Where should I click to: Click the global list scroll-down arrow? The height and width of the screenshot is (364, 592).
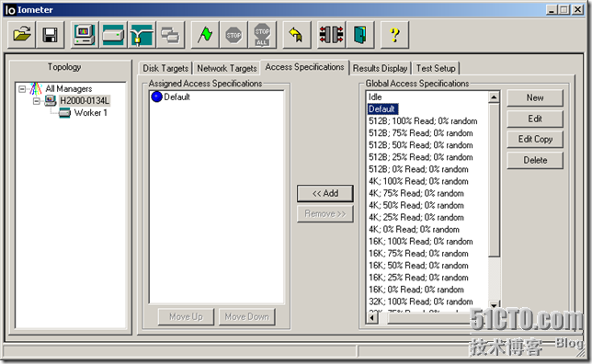[494, 304]
